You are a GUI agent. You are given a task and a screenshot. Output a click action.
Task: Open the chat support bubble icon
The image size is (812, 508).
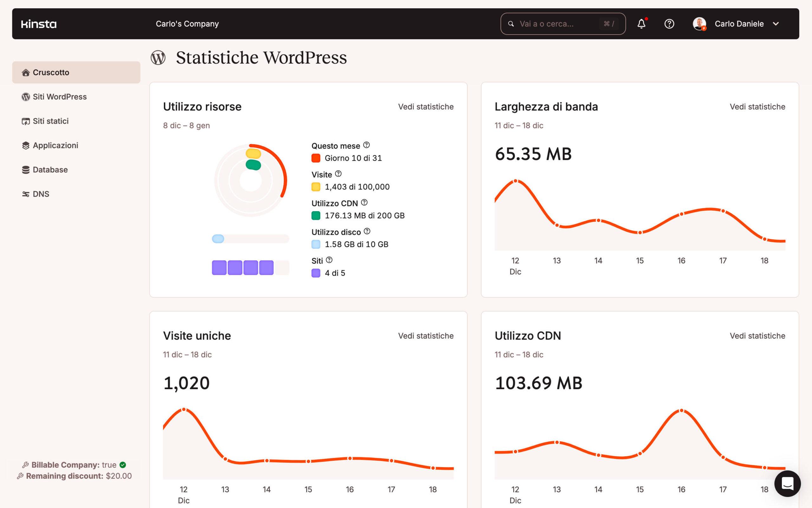(787, 484)
